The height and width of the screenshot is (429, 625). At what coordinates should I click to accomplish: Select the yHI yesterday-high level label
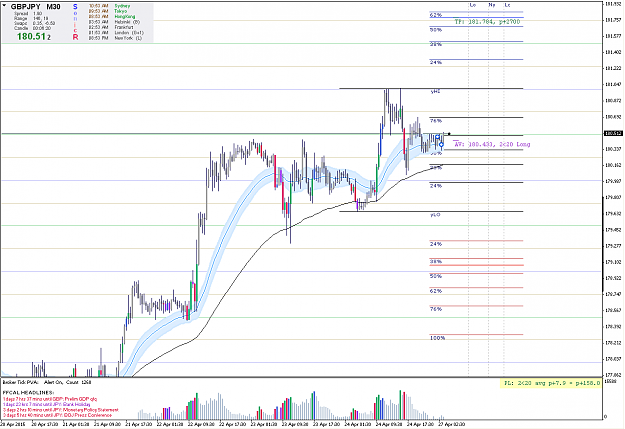point(435,92)
